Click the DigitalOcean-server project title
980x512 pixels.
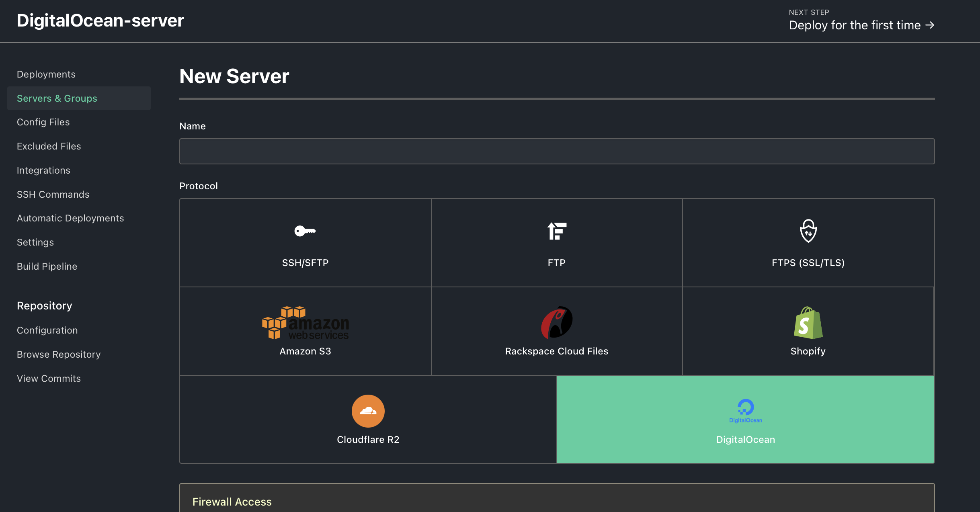(x=100, y=20)
